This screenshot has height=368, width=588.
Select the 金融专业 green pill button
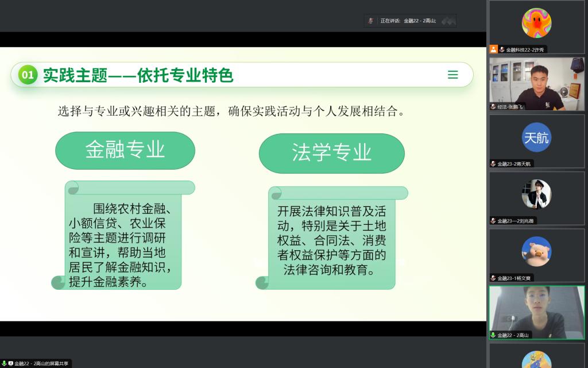pyautogui.click(x=125, y=151)
